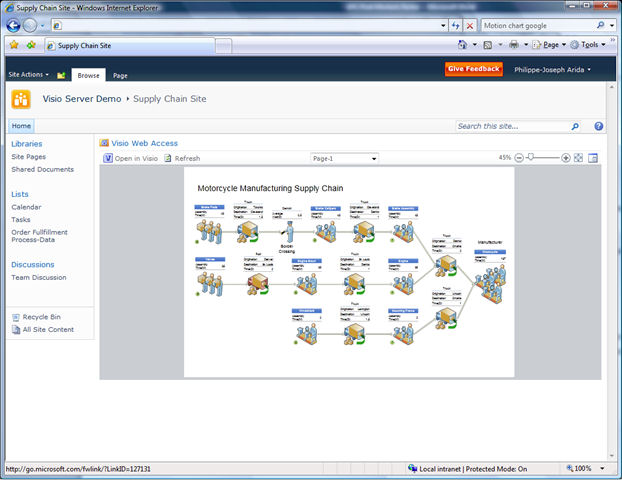Screen dimensions: 622x480
Task: Click the red rail container shape
Action: 258,284
